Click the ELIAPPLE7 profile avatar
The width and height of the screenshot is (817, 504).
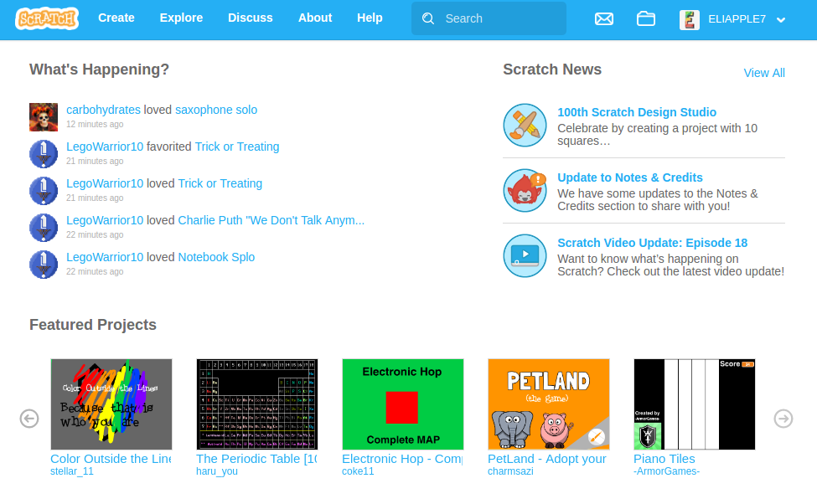[690, 19]
